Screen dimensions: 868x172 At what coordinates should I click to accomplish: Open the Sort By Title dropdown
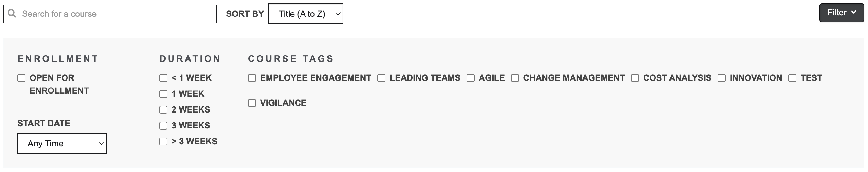(x=306, y=14)
